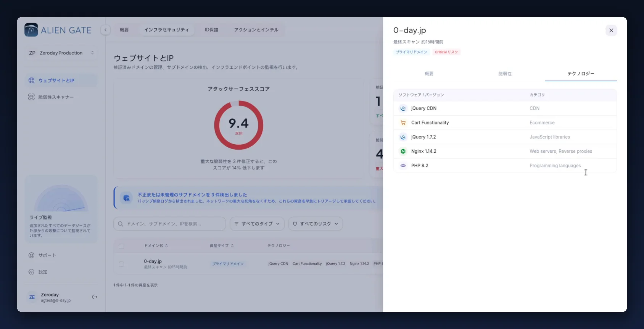This screenshot has height=329, width=644.
Task: Click the Nginx 1.14.2 tag in table row
Action: [x=359, y=264]
